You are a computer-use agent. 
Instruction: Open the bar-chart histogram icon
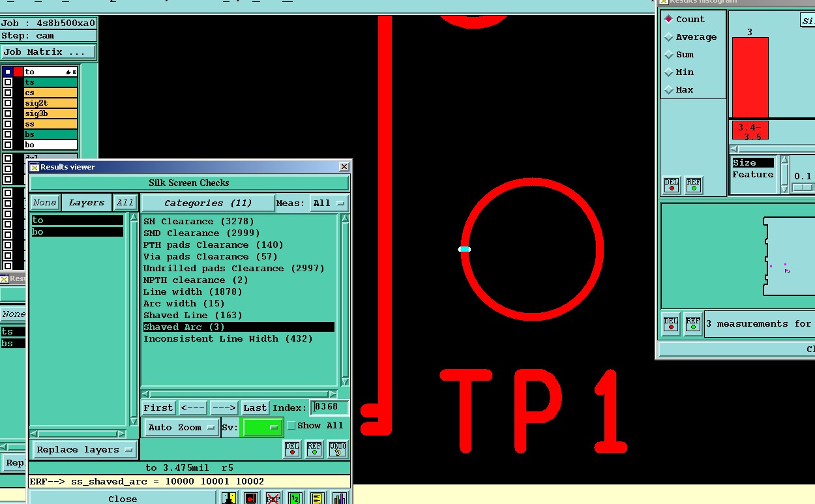pos(339,498)
